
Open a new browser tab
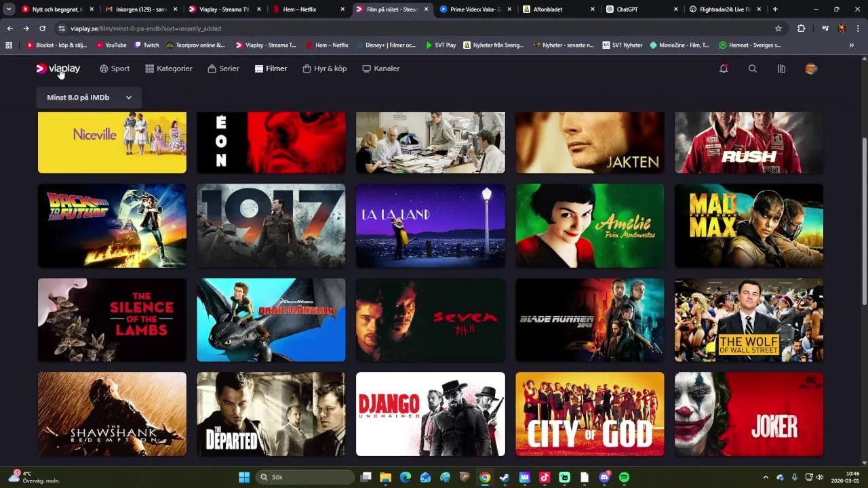tap(775, 9)
